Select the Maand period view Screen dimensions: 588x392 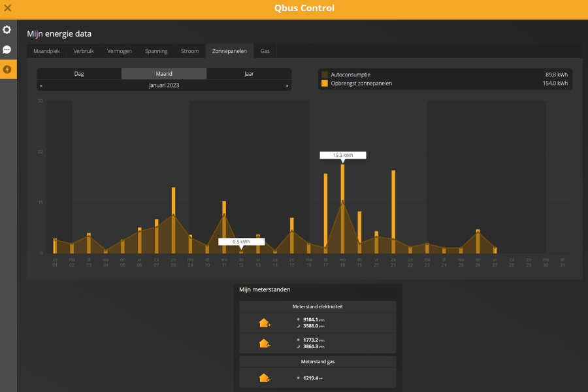[164, 74]
